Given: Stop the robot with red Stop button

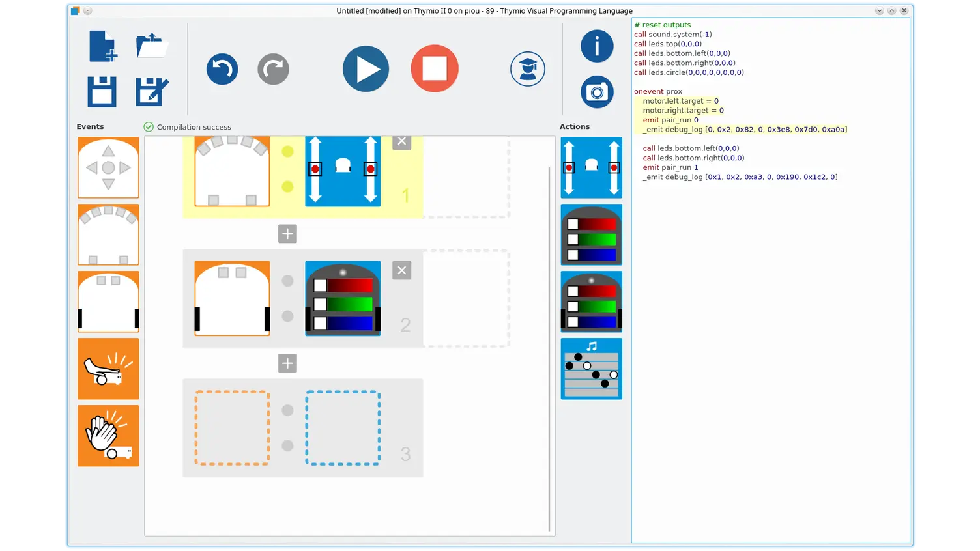Looking at the screenshot, I should 435,68.
